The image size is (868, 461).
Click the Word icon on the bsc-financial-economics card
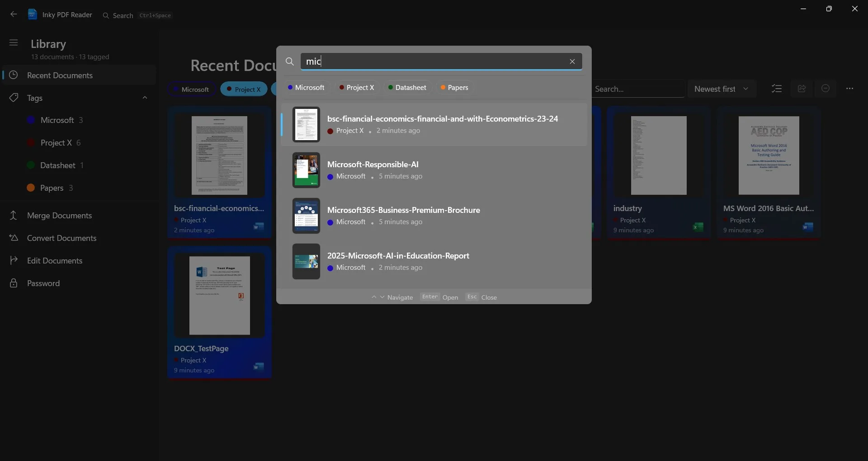pos(259,227)
